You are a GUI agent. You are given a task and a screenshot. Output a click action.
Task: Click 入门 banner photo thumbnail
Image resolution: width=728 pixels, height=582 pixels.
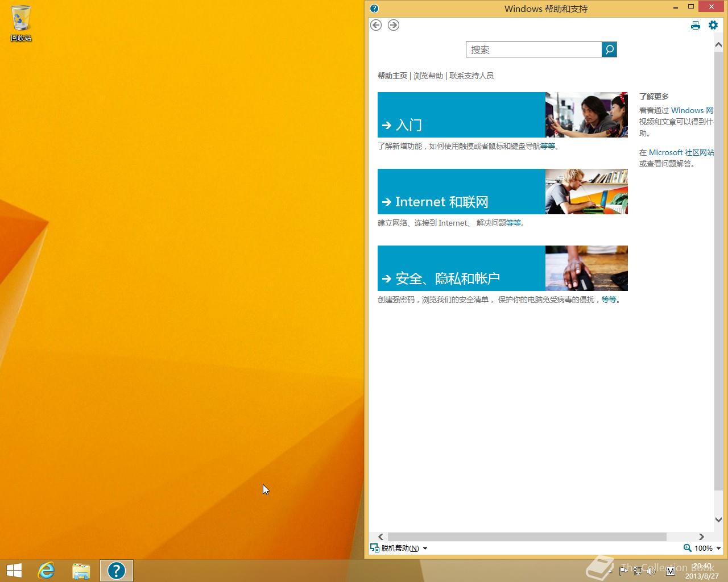[586, 115]
